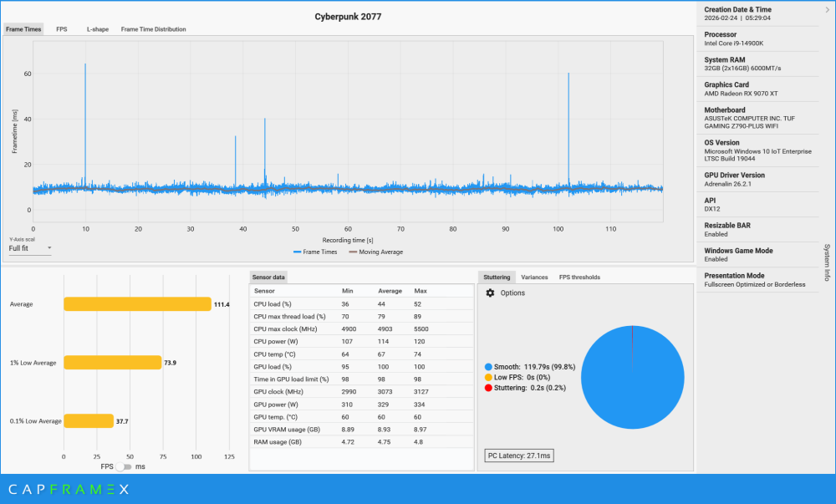Click the Sensor data tab header
Screen dimensions: 836x504
[x=269, y=277]
